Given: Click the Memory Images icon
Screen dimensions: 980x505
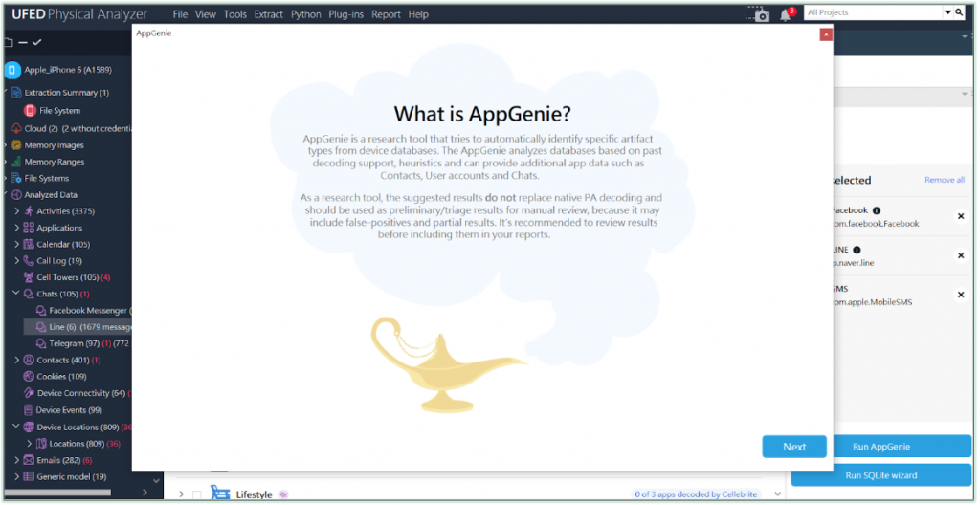Looking at the screenshot, I should tap(17, 145).
